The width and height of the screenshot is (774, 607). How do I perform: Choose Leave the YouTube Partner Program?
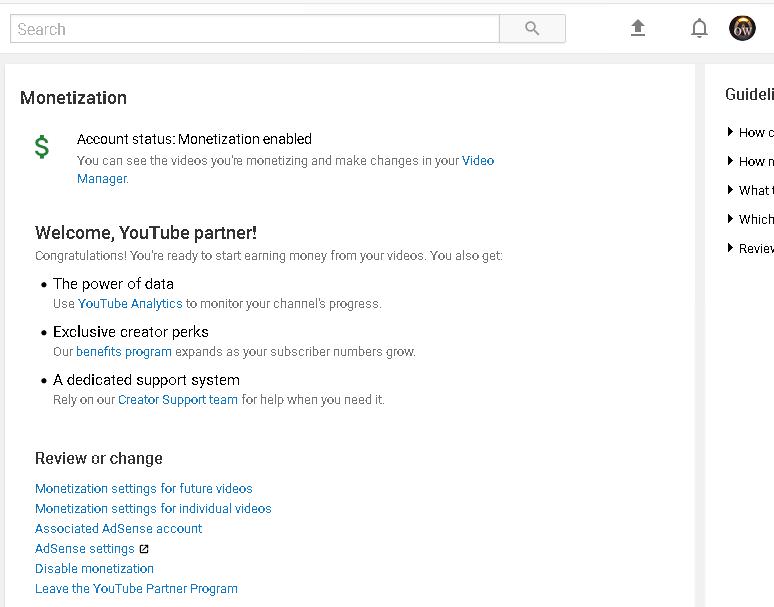coord(136,589)
